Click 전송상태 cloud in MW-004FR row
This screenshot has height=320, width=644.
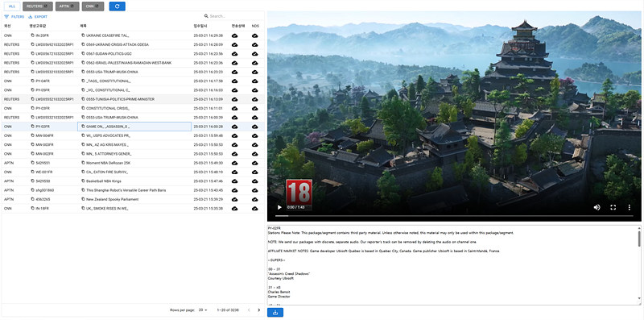pyautogui.click(x=234, y=135)
